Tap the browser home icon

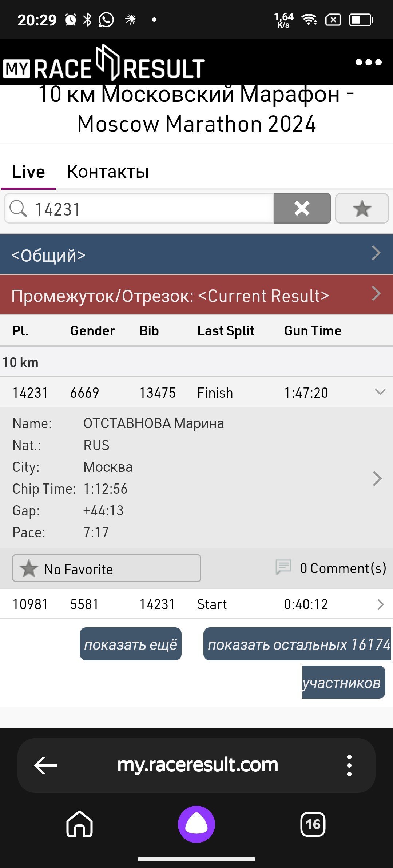pos(80,824)
